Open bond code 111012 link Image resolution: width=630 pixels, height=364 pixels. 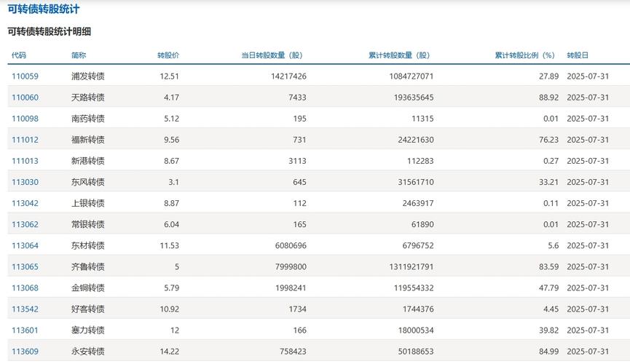(x=25, y=140)
